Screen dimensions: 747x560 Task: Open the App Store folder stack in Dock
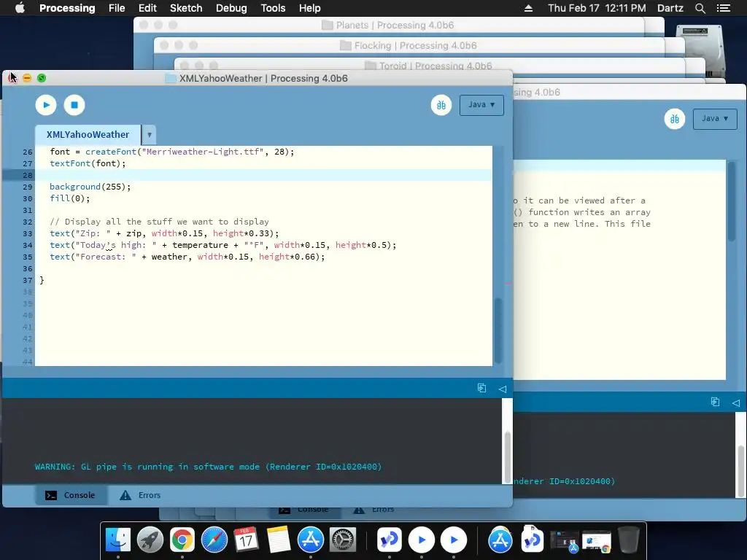(x=500, y=540)
